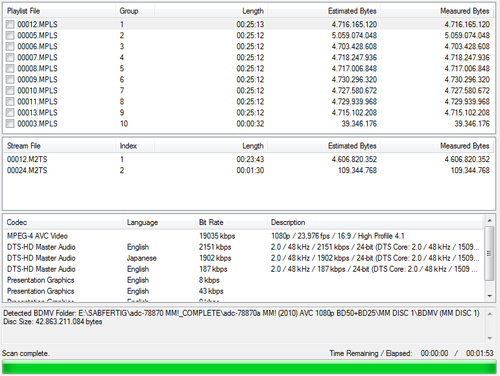Select the Japanese DTS-HD Master Audio row
The width and height of the screenshot is (500, 376).
(244, 258)
